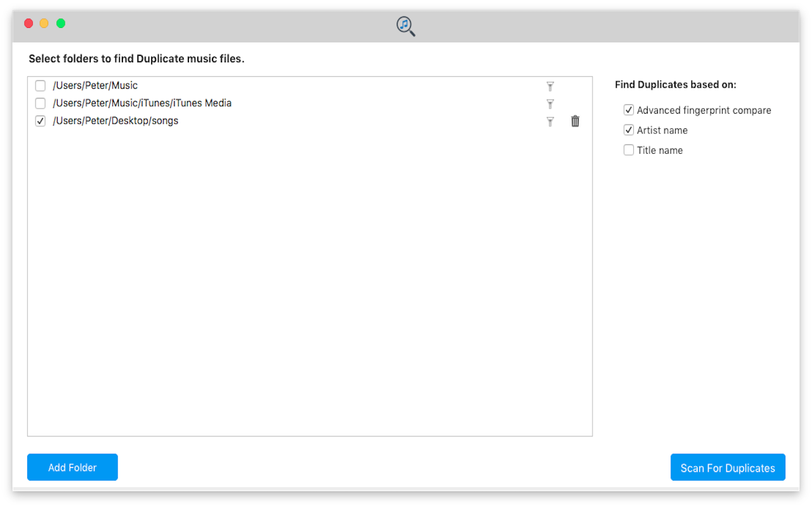Click the Advanced fingerprint compare label
This screenshot has height=508, width=812.
pyautogui.click(x=704, y=110)
